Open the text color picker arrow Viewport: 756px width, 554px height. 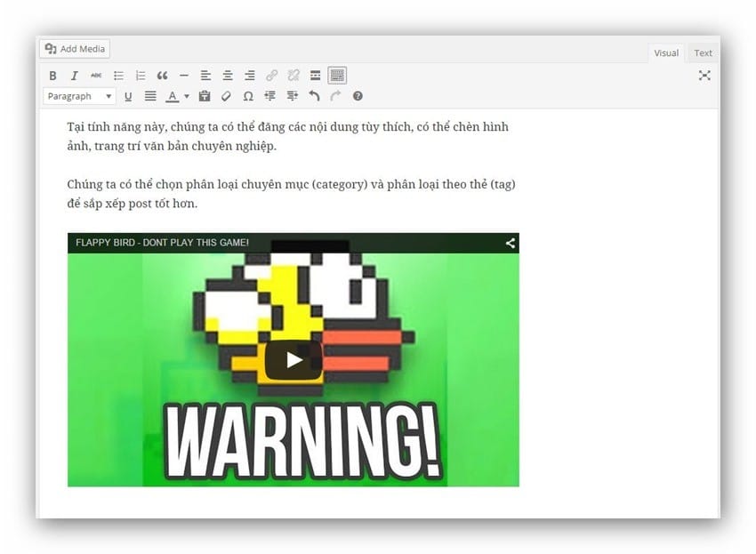(187, 96)
